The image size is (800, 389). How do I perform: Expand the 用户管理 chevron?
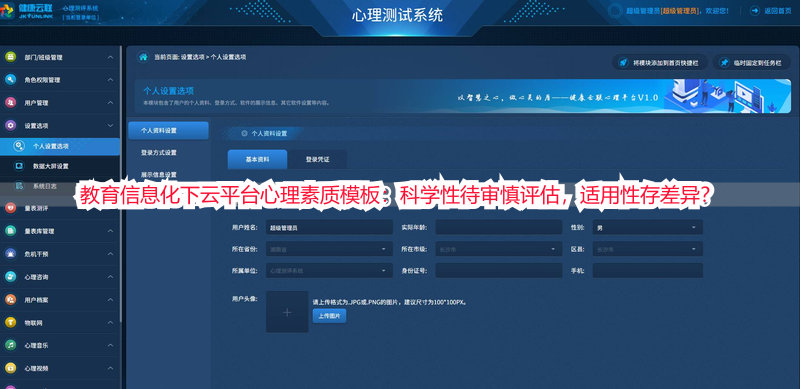click(x=110, y=103)
